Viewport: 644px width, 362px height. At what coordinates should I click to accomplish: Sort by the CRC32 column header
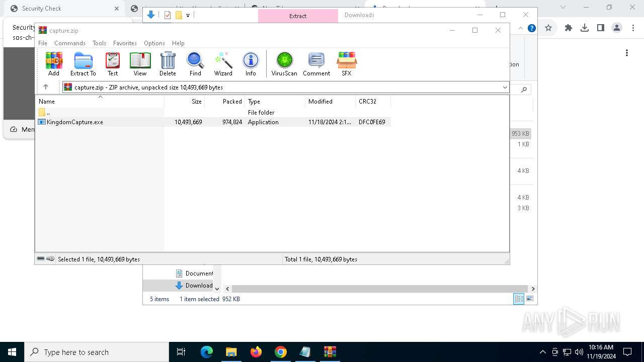373,102
